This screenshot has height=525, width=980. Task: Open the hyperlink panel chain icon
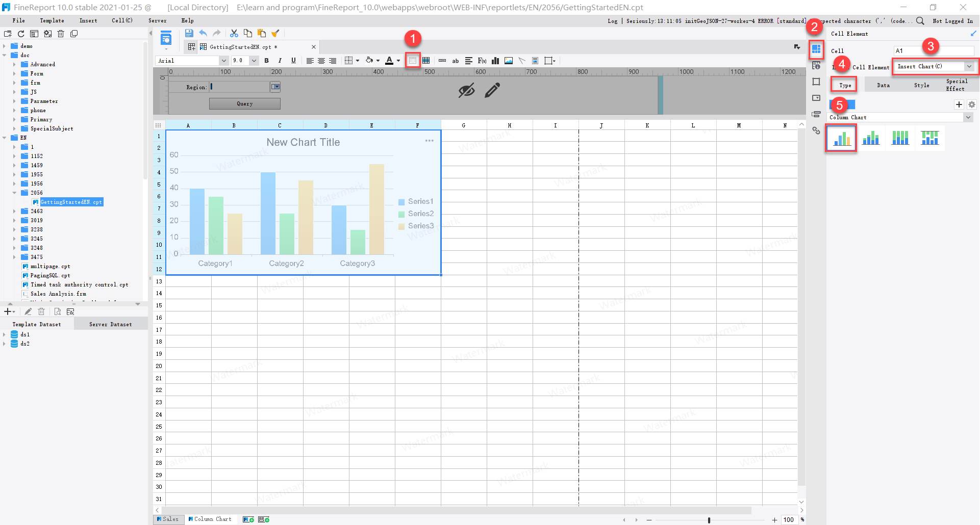(816, 130)
